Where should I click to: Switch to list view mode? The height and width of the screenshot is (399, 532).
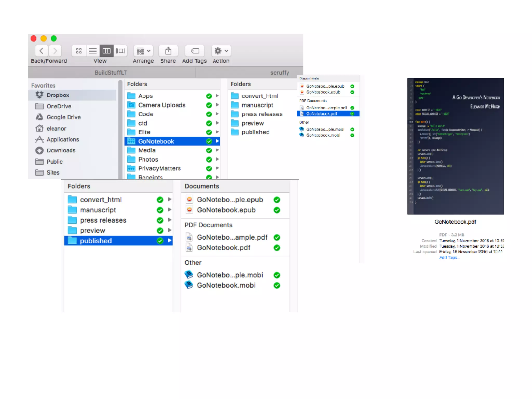93,51
